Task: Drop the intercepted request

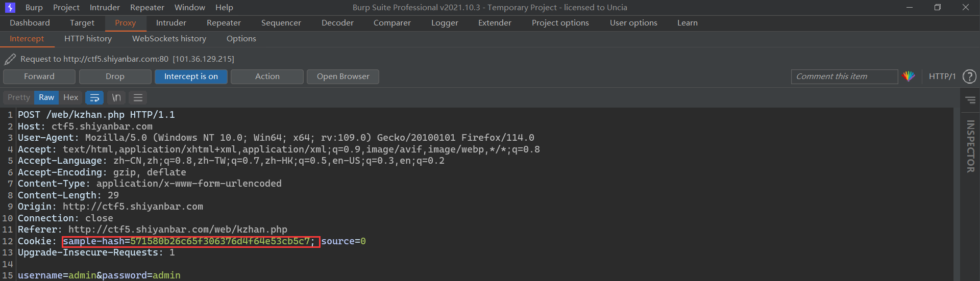Action: coord(115,76)
